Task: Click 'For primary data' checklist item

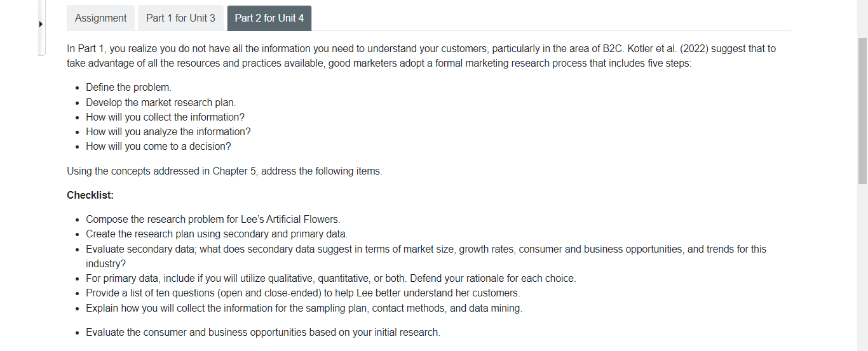Action: tap(331, 278)
